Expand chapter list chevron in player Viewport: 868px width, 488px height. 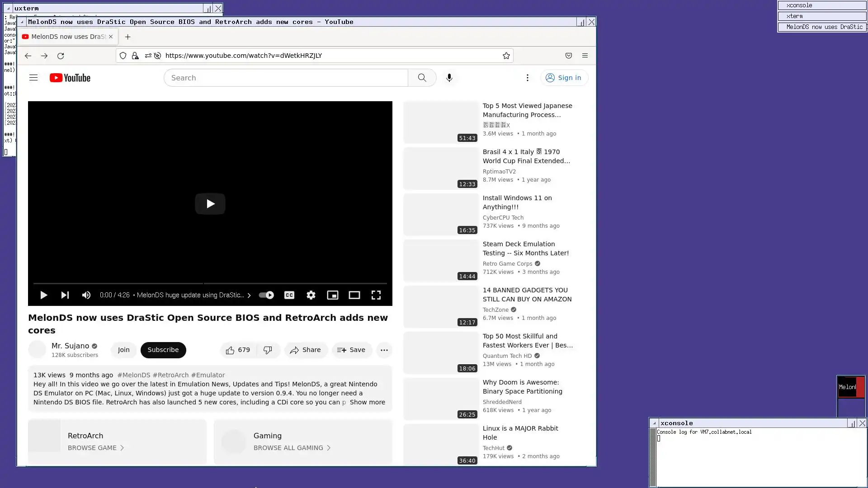coord(249,296)
